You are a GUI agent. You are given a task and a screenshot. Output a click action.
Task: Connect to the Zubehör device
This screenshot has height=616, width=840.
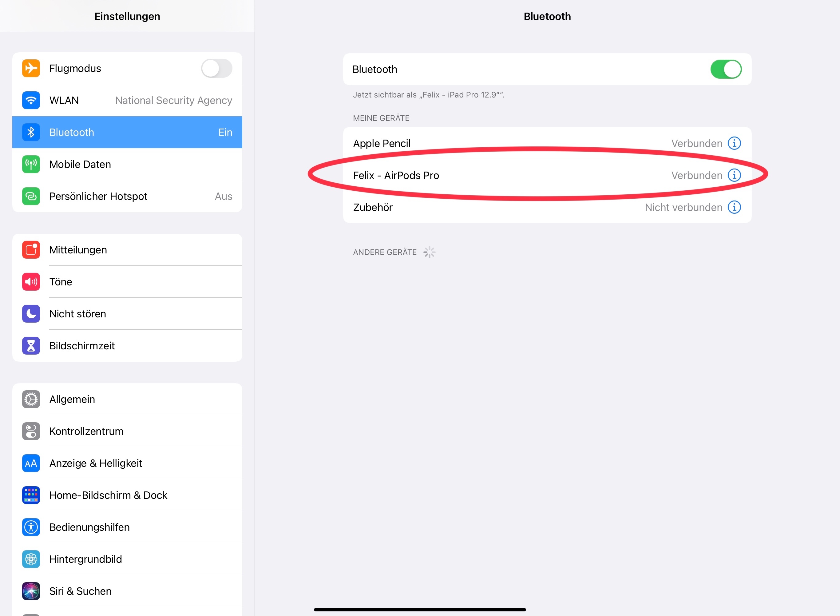pos(485,207)
